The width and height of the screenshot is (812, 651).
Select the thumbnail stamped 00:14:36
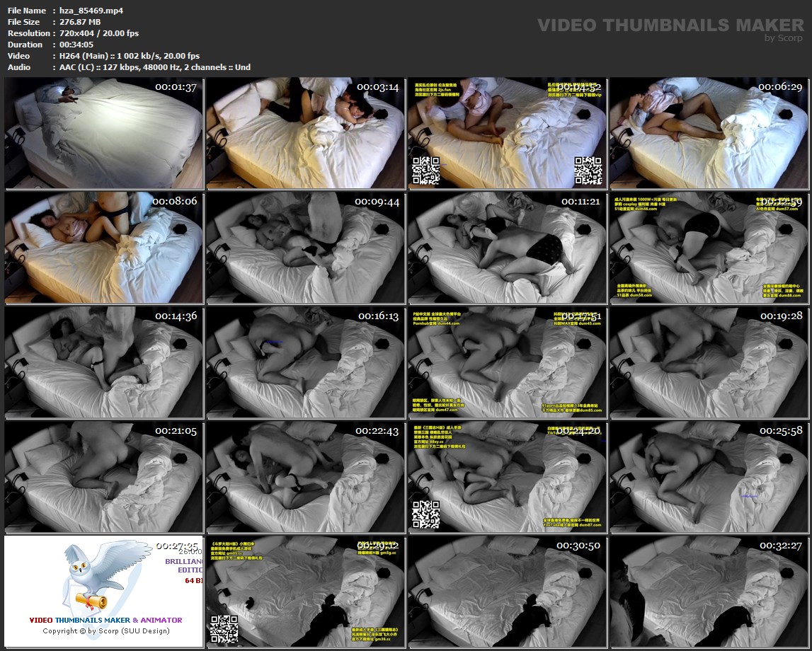pos(104,362)
